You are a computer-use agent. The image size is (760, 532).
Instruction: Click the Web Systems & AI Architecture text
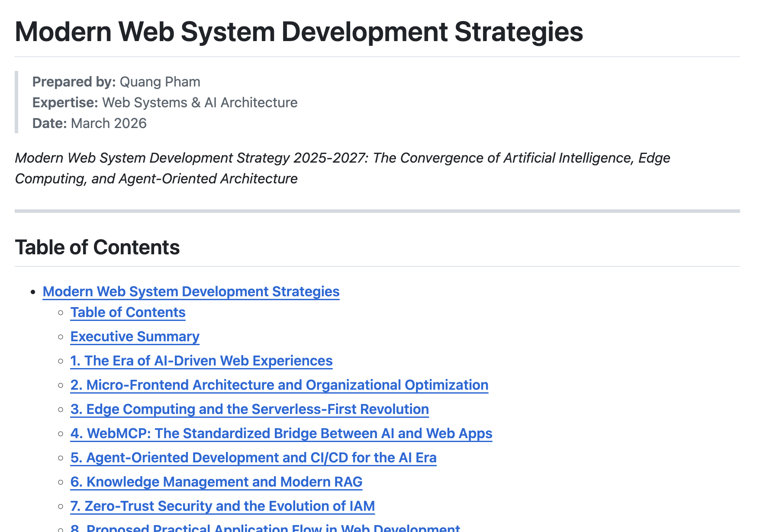200,103
